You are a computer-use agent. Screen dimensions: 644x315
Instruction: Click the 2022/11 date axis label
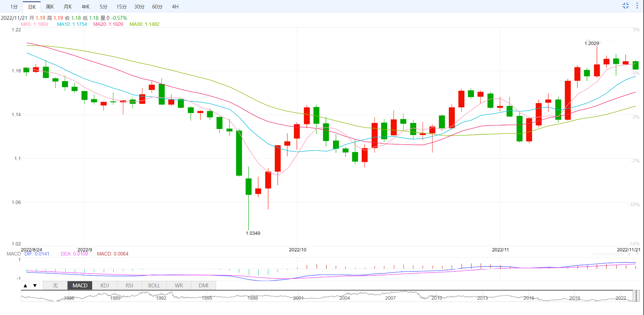point(500,250)
